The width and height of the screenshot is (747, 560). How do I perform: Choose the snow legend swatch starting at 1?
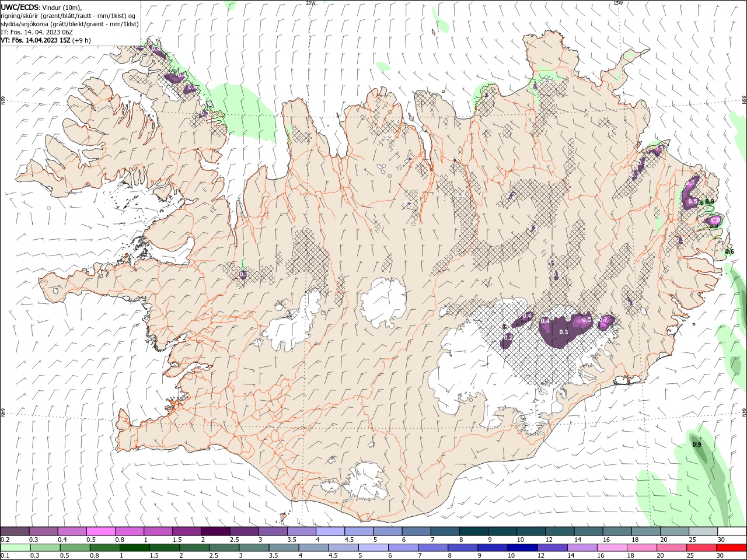tap(158, 531)
